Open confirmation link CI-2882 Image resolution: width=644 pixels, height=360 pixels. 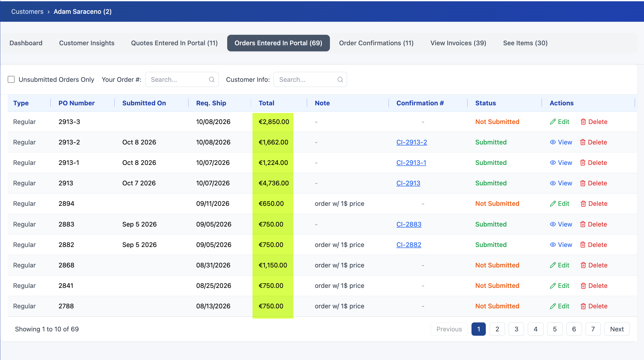(x=409, y=245)
